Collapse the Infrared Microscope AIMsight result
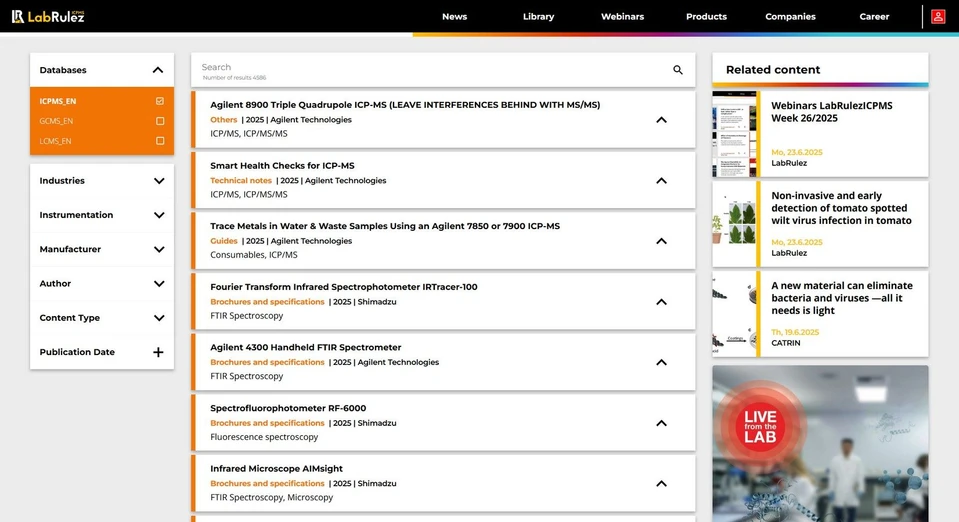Screen dimensions: 959x522 (661, 483)
